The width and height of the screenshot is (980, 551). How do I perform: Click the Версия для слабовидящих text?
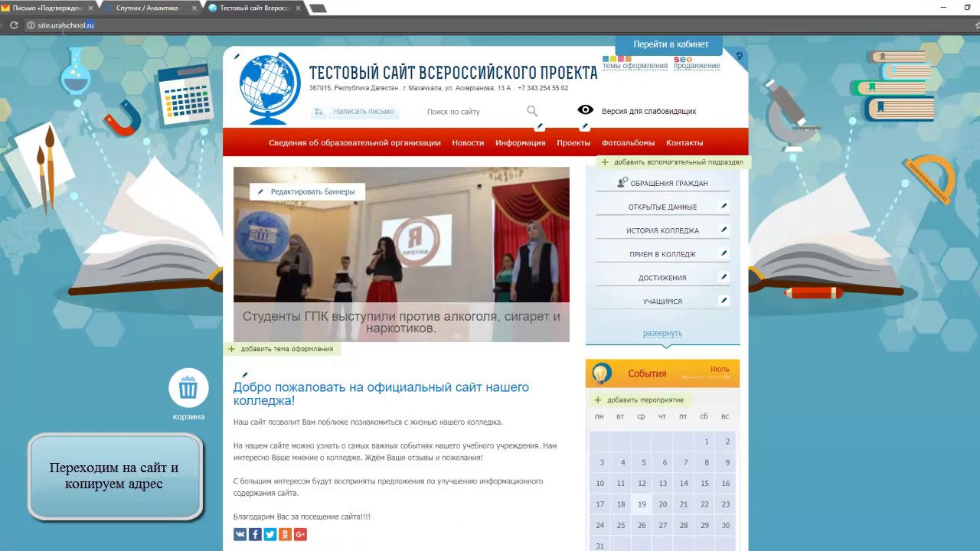click(648, 111)
